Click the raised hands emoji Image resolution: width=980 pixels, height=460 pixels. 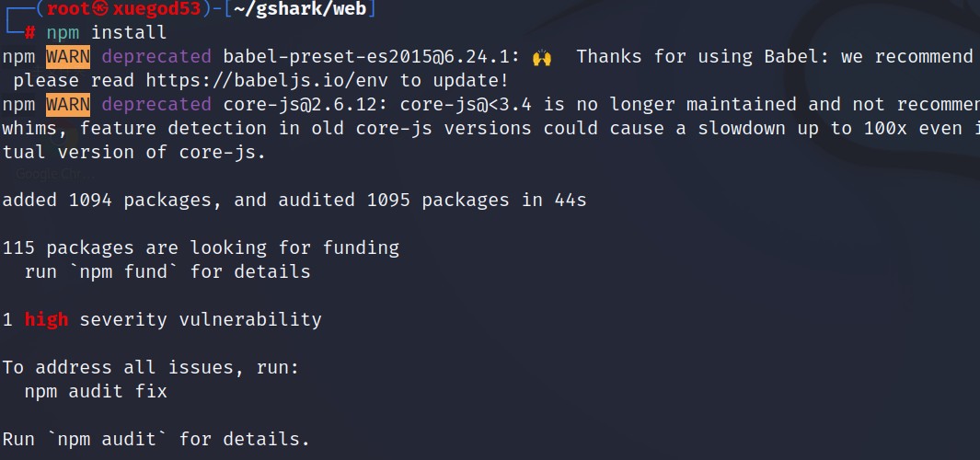(x=542, y=57)
